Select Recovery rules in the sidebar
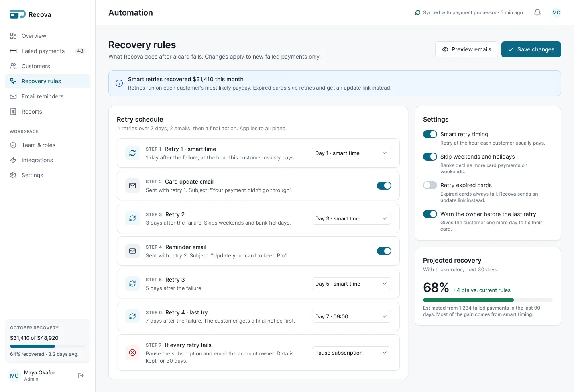574x392 pixels. [48, 81]
